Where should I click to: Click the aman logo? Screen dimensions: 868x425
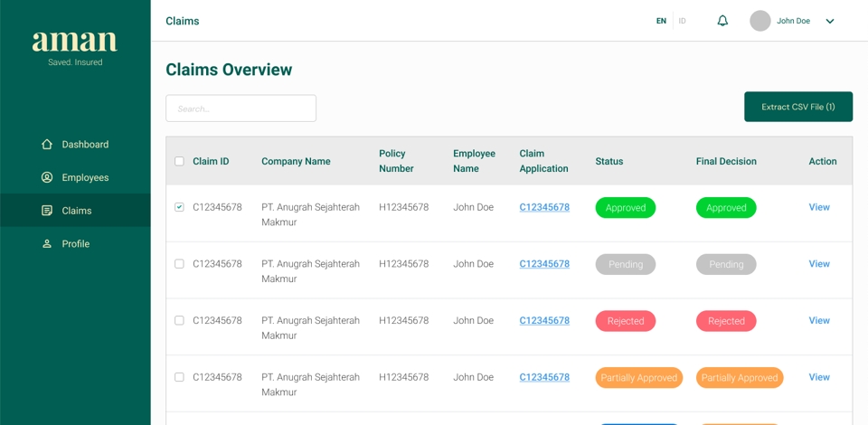[75, 42]
